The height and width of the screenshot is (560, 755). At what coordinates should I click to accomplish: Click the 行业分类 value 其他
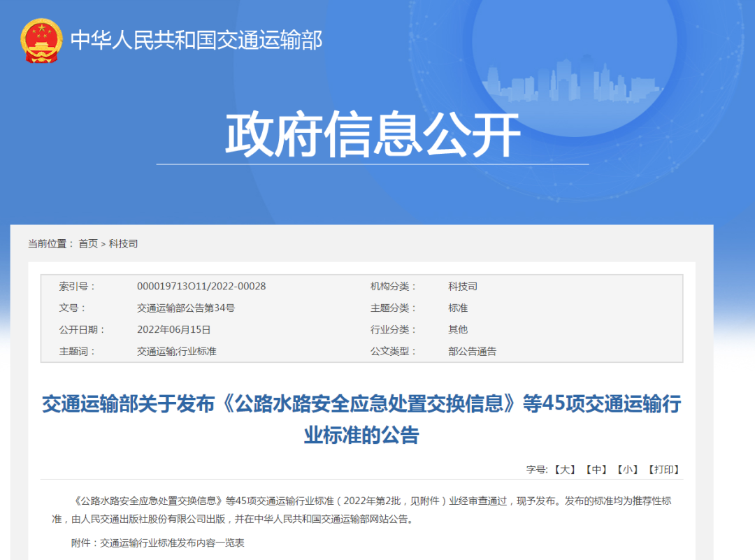pyautogui.click(x=458, y=329)
